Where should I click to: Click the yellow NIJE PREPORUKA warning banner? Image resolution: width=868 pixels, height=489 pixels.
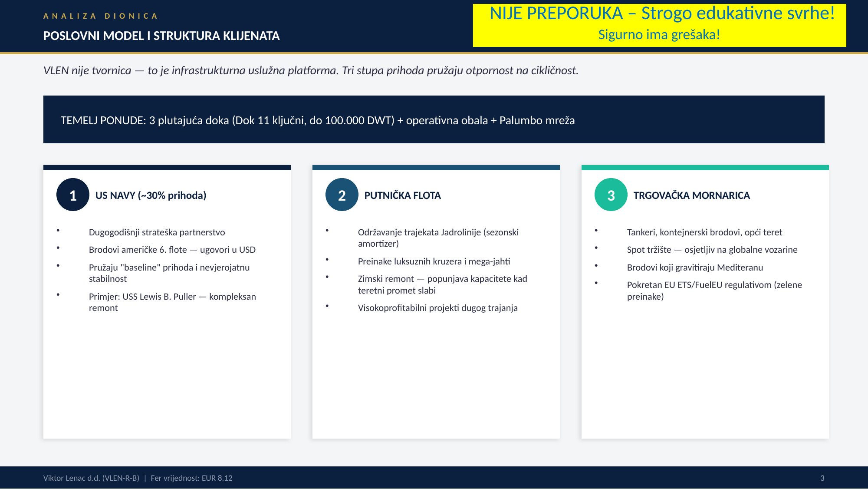click(659, 25)
